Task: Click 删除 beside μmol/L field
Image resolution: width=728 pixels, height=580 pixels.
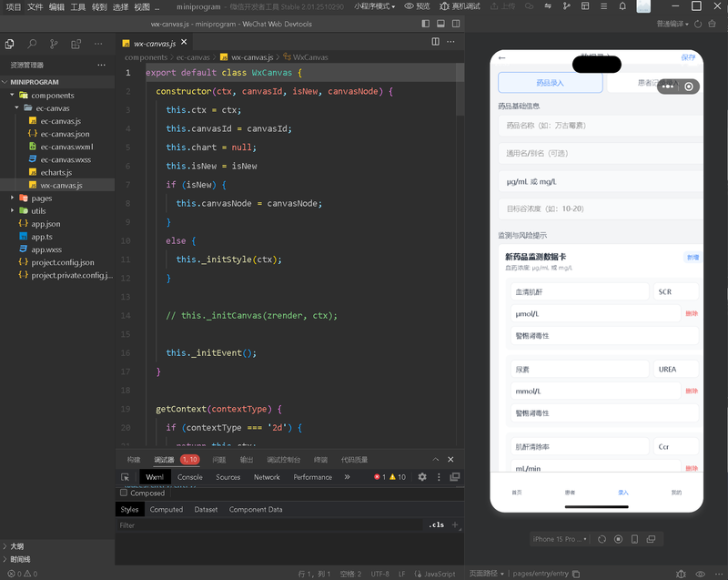Action: (x=692, y=313)
